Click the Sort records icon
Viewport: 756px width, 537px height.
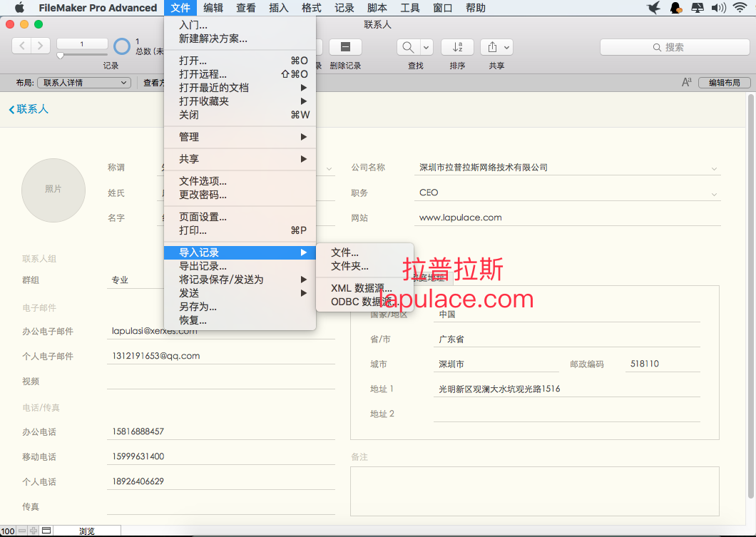click(x=457, y=47)
